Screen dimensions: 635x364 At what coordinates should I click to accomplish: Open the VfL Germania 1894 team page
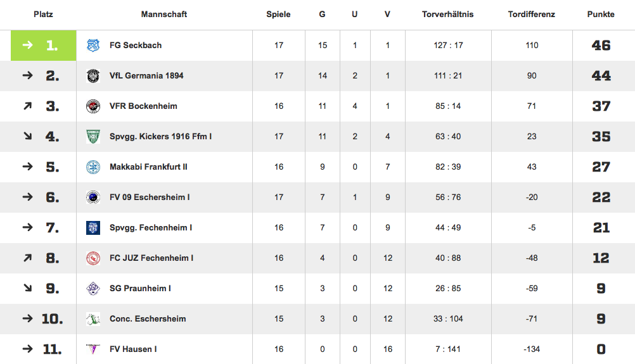[x=146, y=75]
